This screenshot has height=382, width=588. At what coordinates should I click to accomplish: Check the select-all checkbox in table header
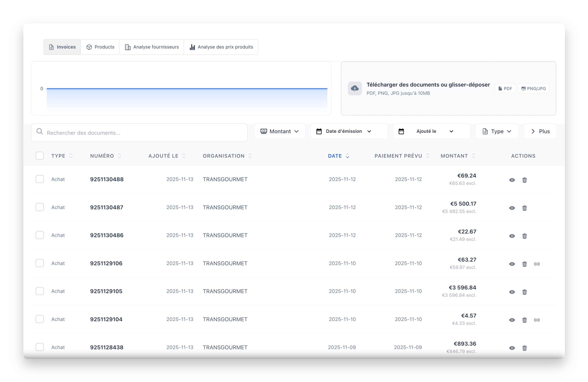[x=40, y=156]
